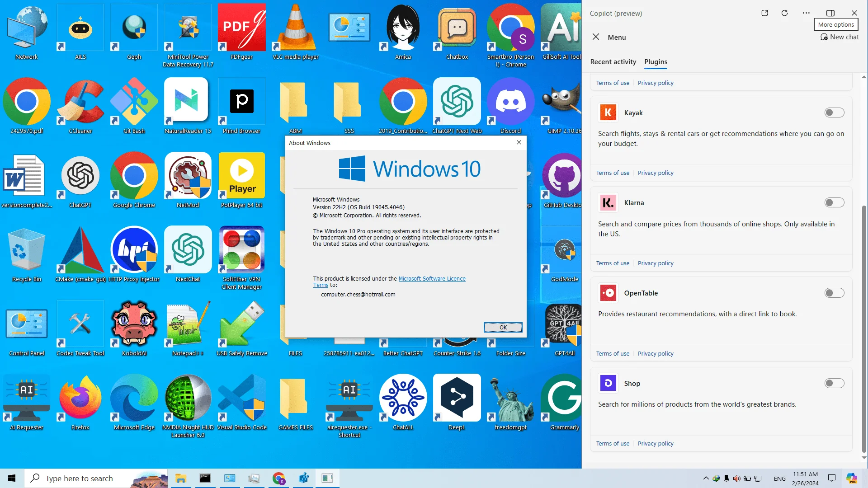Viewport: 868px width, 488px height.
Task: Click the taskbar search box
Action: [x=96, y=478]
